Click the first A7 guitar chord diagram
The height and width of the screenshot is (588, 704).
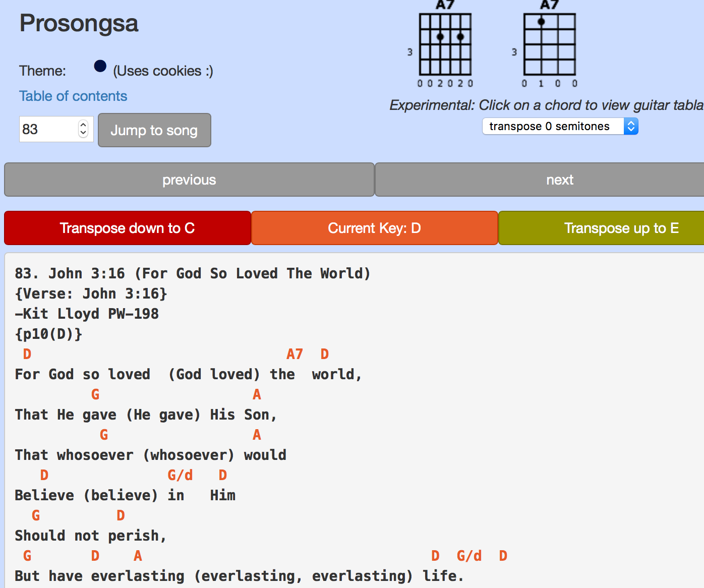coord(445,44)
